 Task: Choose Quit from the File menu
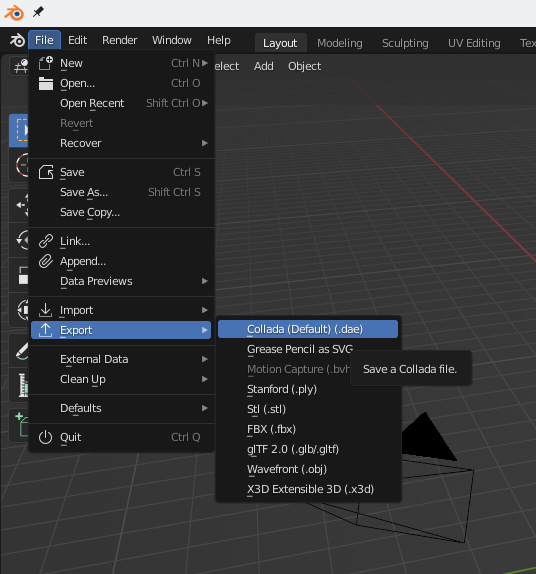[121, 437]
